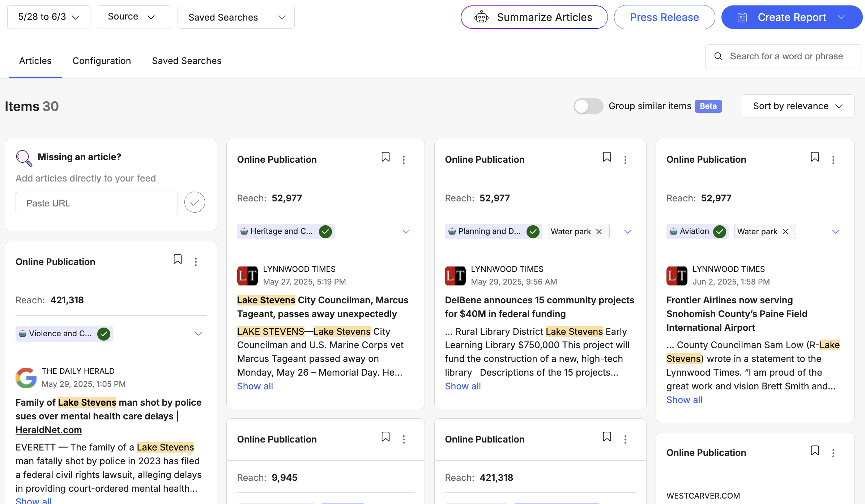Bookmark the Lake Stevens City Councilman article

(x=385, y=157)
